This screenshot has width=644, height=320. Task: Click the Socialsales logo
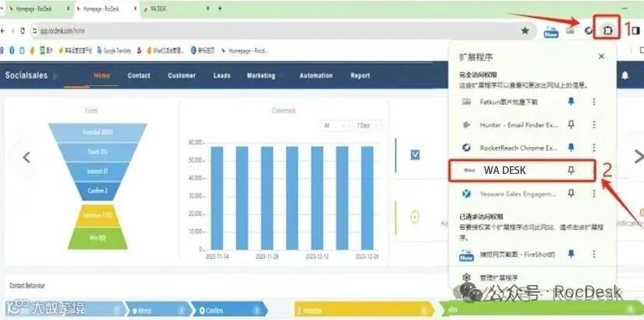coord(26,75)
